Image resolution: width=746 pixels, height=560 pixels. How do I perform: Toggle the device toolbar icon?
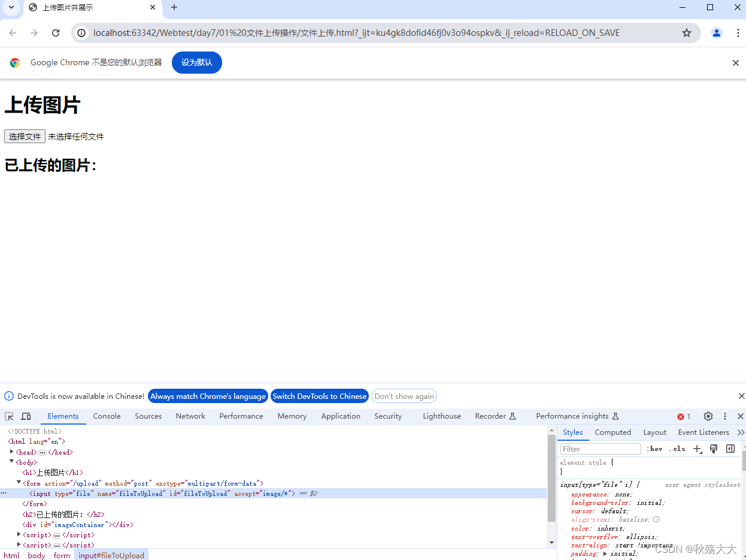26,416
